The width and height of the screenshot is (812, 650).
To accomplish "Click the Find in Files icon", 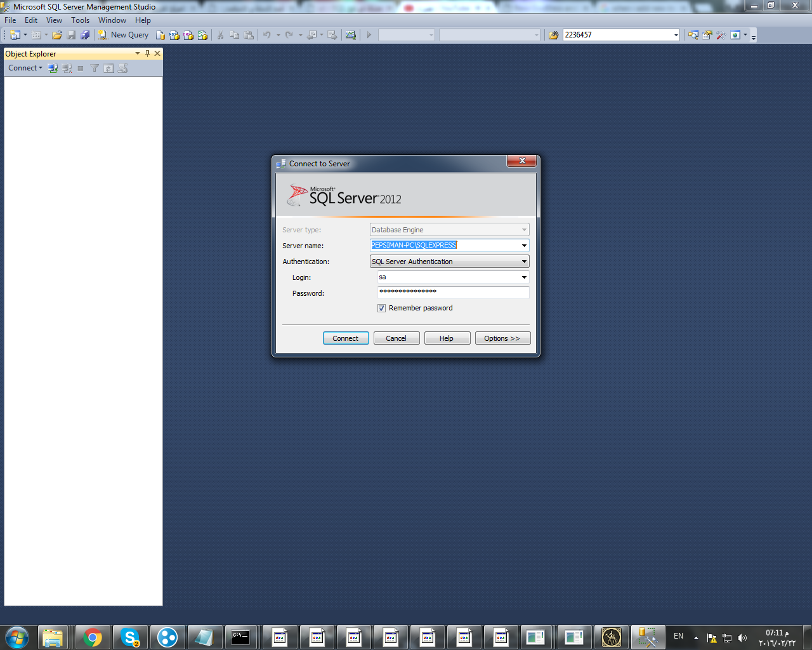I will pos(553,35).
